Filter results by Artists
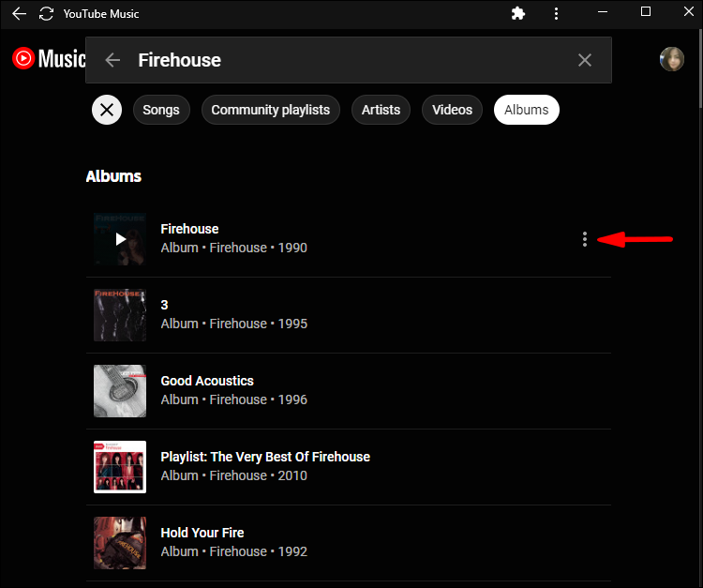The height and width of the screenshot is (588, 703). 381,110
